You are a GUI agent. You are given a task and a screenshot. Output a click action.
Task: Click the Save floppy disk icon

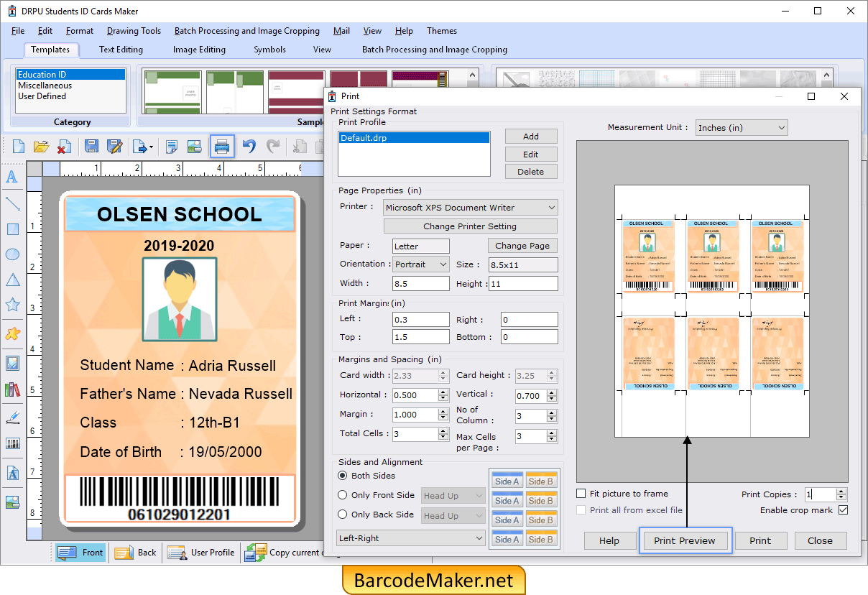[91, 147]
